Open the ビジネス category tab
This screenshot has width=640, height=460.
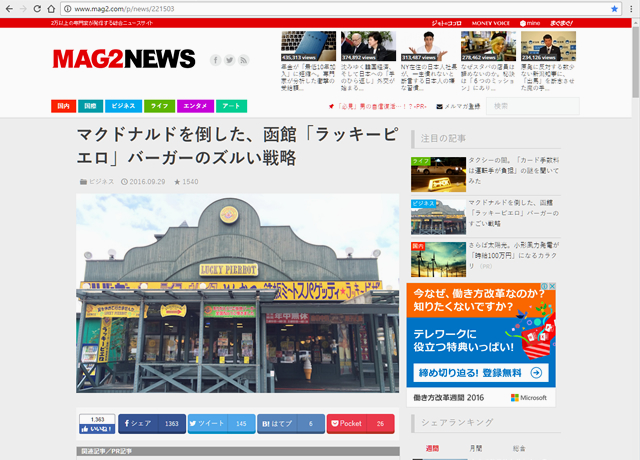123,106
